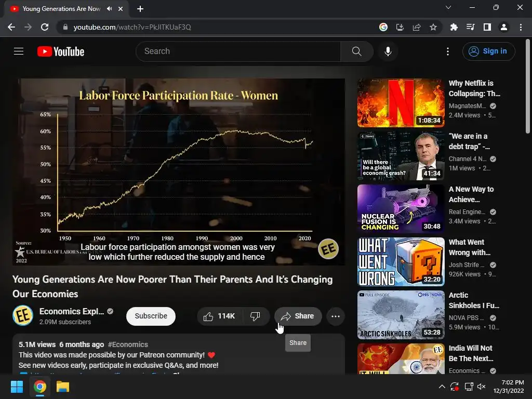Click MagnatesM... channel name
Viewport: 532px width, 399px height.
tap(467, 106)
